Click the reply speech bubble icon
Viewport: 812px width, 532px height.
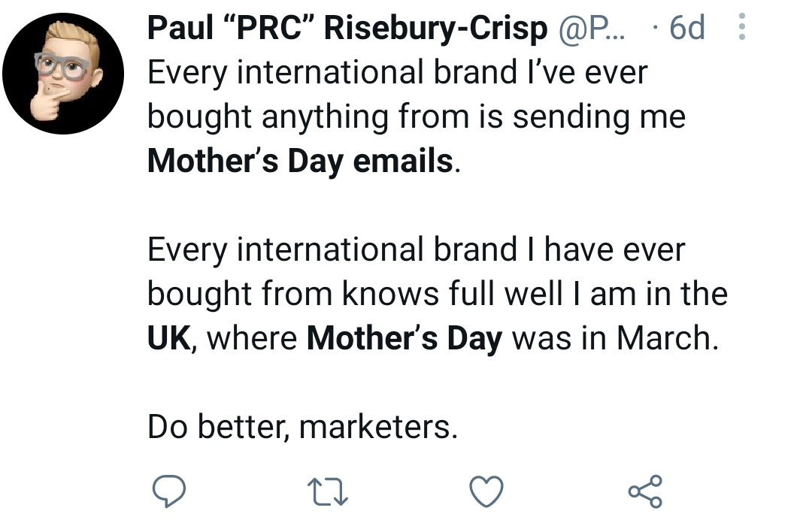(x=168, y=491)
